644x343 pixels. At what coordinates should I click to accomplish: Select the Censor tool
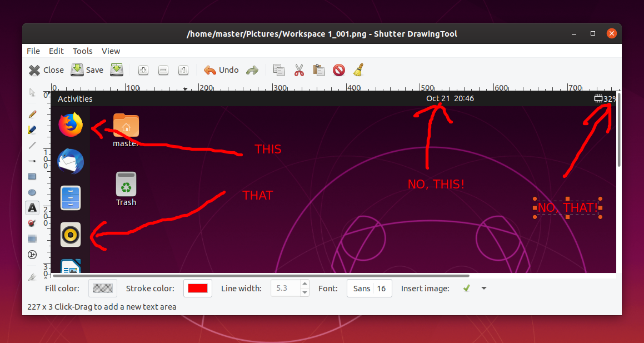click(x=32, y=223)
